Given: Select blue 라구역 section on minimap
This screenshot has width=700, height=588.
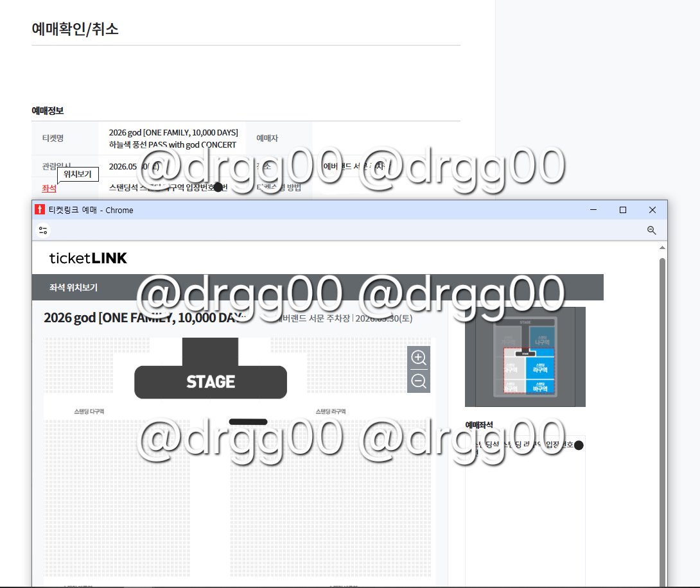Looking at the screenshot, I should point(540,368).
